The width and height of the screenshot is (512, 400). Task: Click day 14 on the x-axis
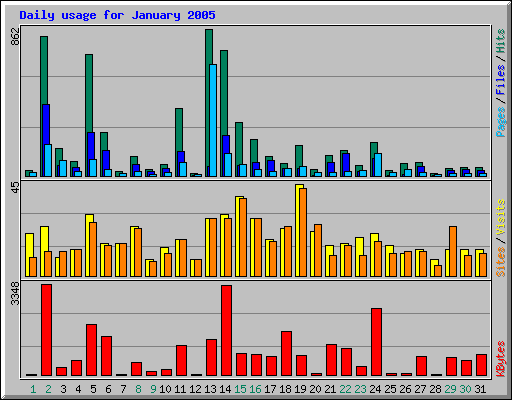tap(225, 389)
